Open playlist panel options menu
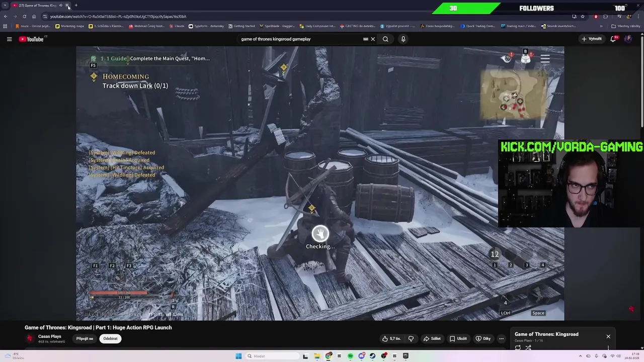This screenshot has width=644, height=362. click(x=608, y=347)
